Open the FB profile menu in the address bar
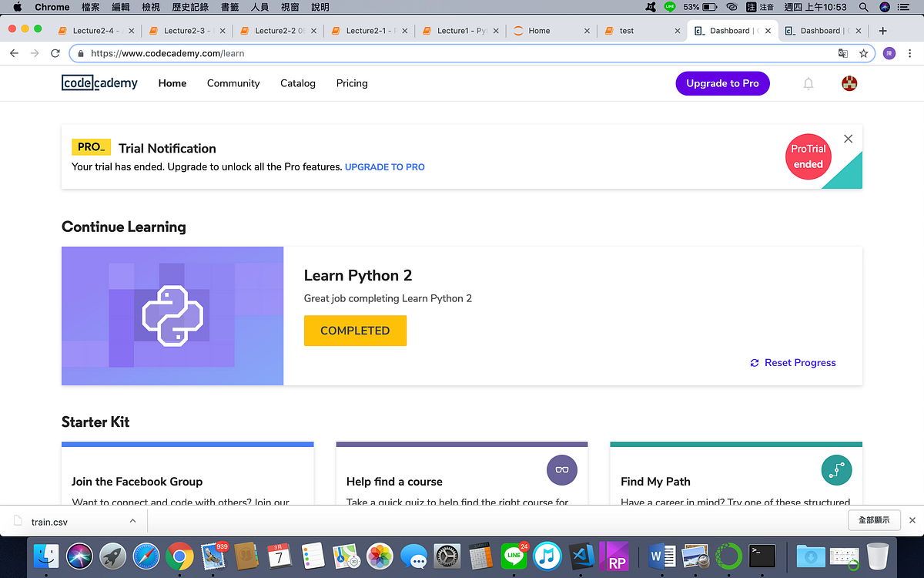 tap(889, 53)
